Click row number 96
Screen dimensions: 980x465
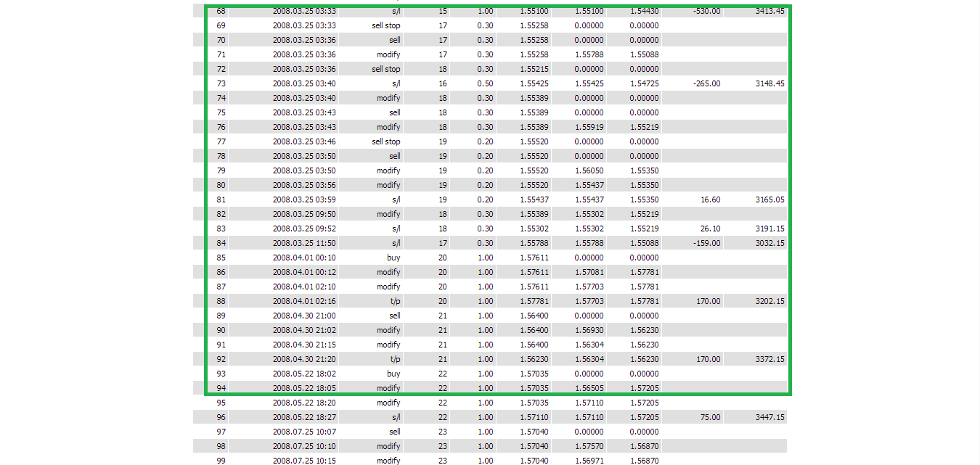pos(221,417)
